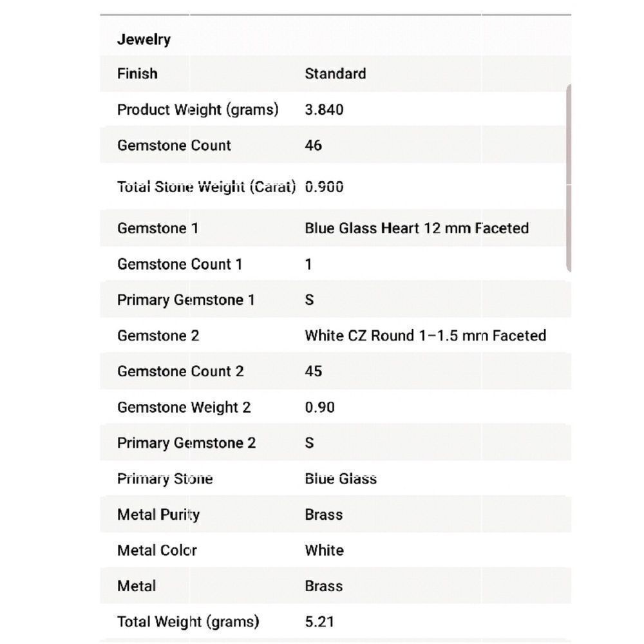This screenshot has height=644, width=644.
Task: Select Product Weight (grams) label
Action: pyautogui.click(x=198, y=109)
